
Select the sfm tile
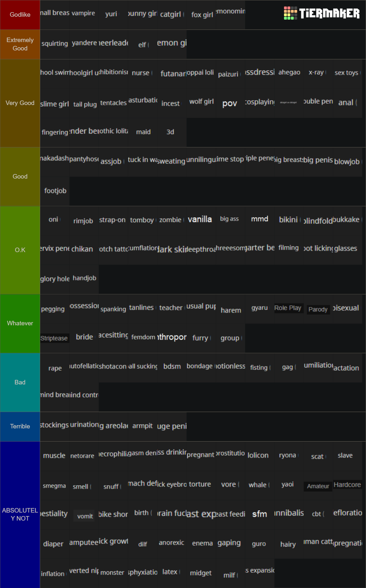point(260,514)
